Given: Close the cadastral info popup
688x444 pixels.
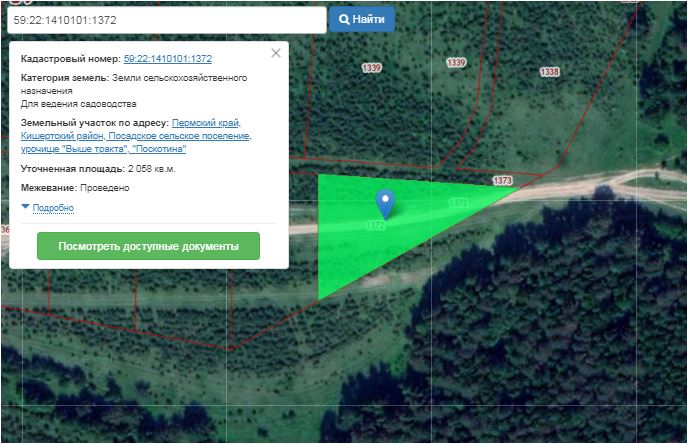Looking at the screenshot, I should click(276, 53).
